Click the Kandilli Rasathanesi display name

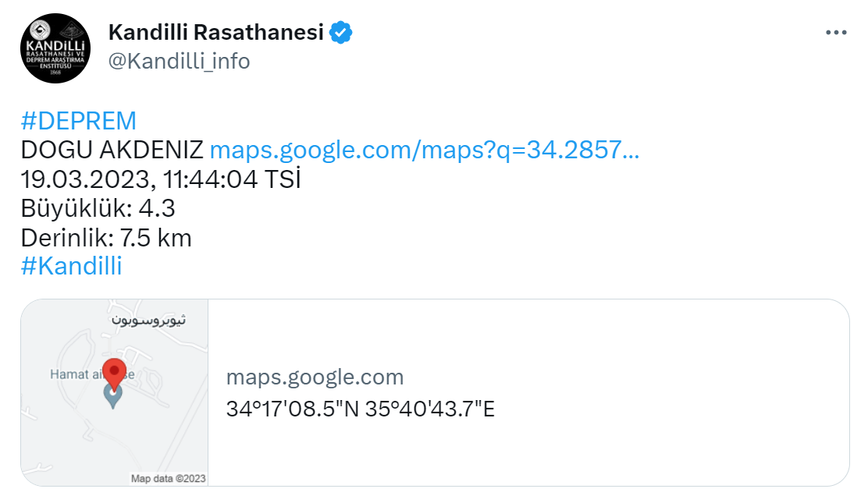click(216, 32)
